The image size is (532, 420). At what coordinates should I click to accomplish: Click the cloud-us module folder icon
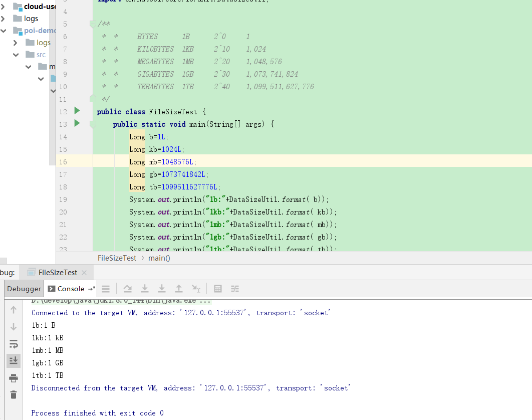point(18,7)
